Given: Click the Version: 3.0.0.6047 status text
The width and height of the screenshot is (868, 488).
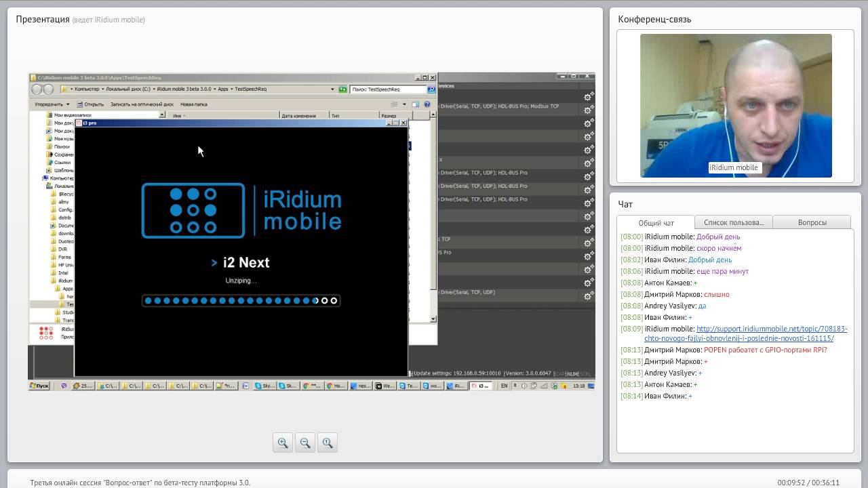Looking at the screenshot, I should pyautogui.click(x=528, y=373).
